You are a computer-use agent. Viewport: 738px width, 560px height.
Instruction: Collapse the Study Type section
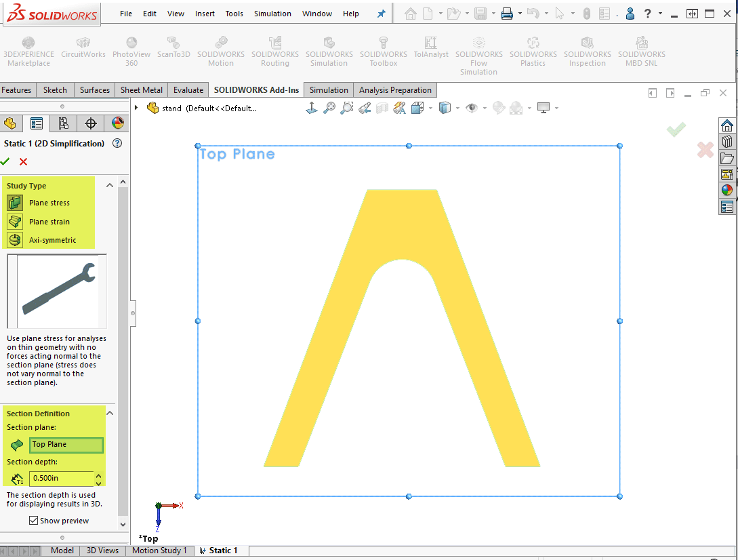pos(109,186)
